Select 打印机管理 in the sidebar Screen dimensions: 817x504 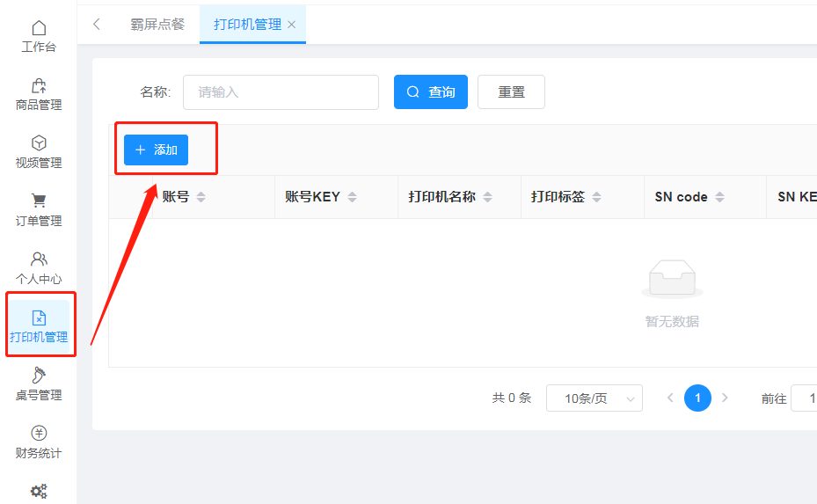39,326
